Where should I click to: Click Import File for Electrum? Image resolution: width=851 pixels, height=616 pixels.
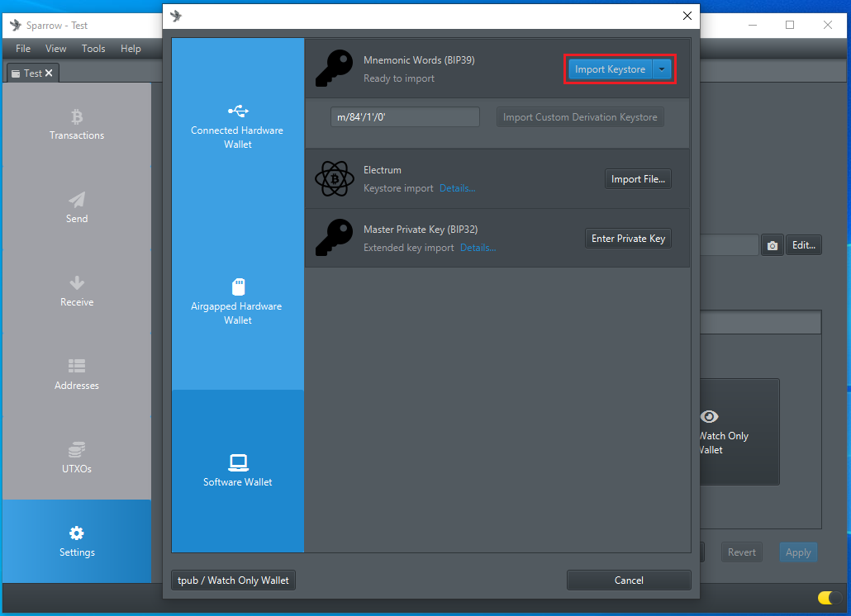[x=638, y=179]
